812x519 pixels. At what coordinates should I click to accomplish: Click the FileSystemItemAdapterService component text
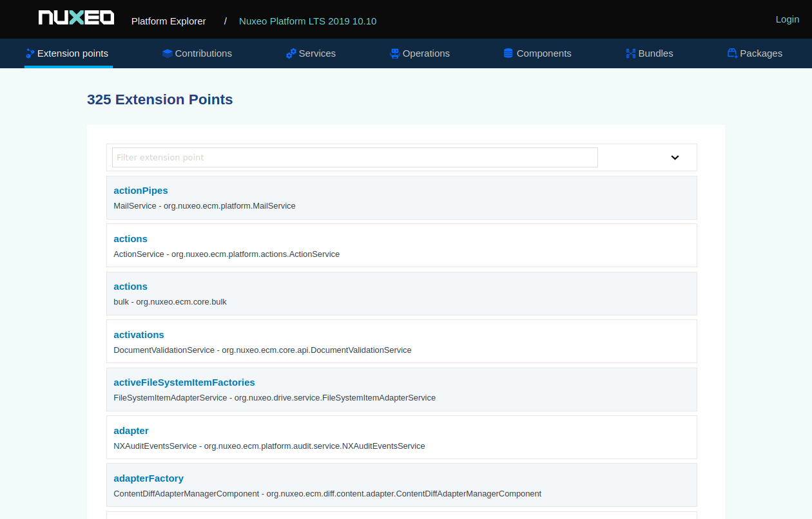(275, 398)
